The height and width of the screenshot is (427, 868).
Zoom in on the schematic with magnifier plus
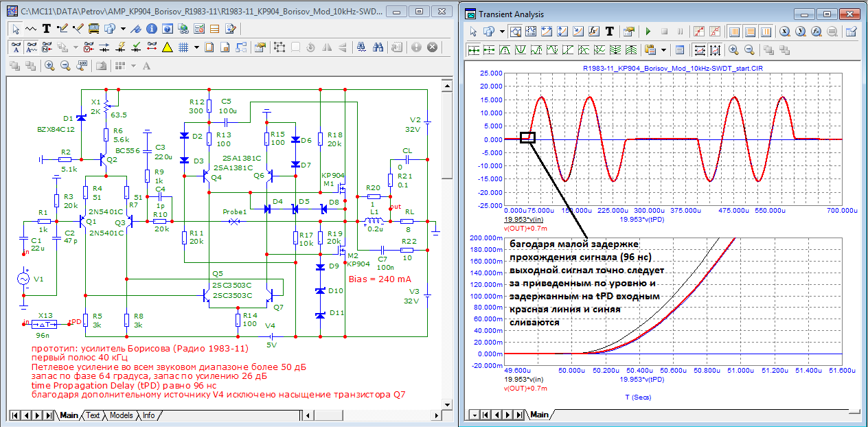[49, 66]
